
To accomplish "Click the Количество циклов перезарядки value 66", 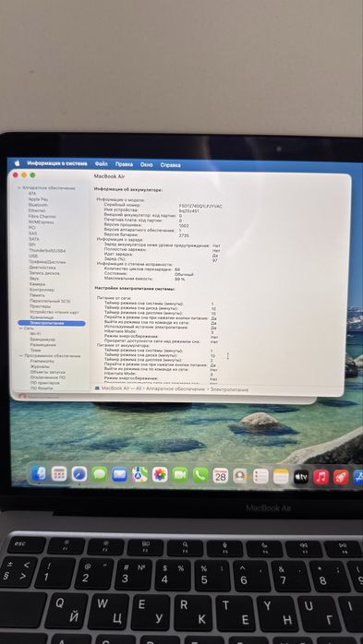I will click(x=177, y=270).
